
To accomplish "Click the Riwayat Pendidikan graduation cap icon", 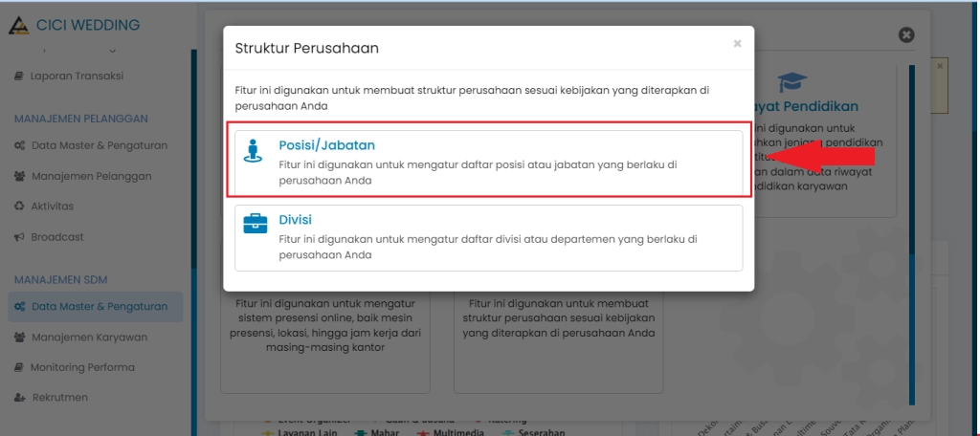I will click(x=791, y=82).
